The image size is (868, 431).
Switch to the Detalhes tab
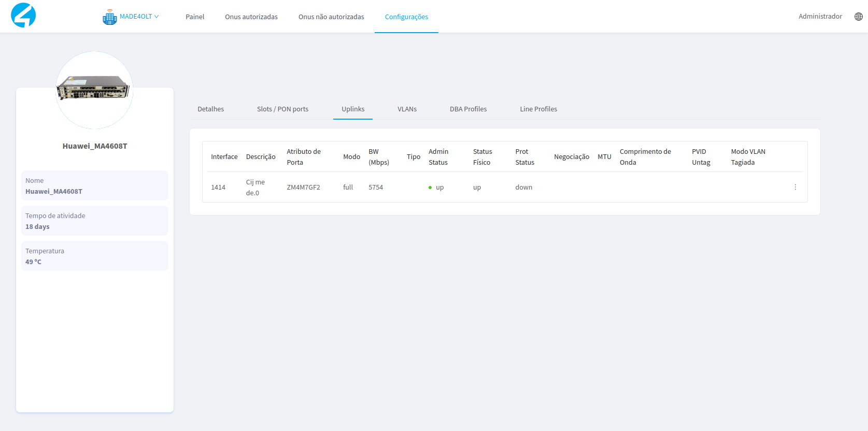[x=210, y=109]
